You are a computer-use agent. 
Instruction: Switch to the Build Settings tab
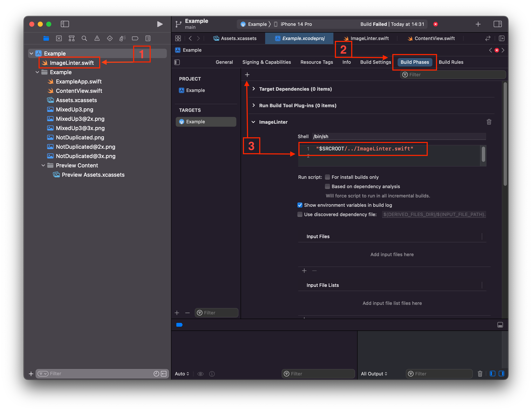375,62
